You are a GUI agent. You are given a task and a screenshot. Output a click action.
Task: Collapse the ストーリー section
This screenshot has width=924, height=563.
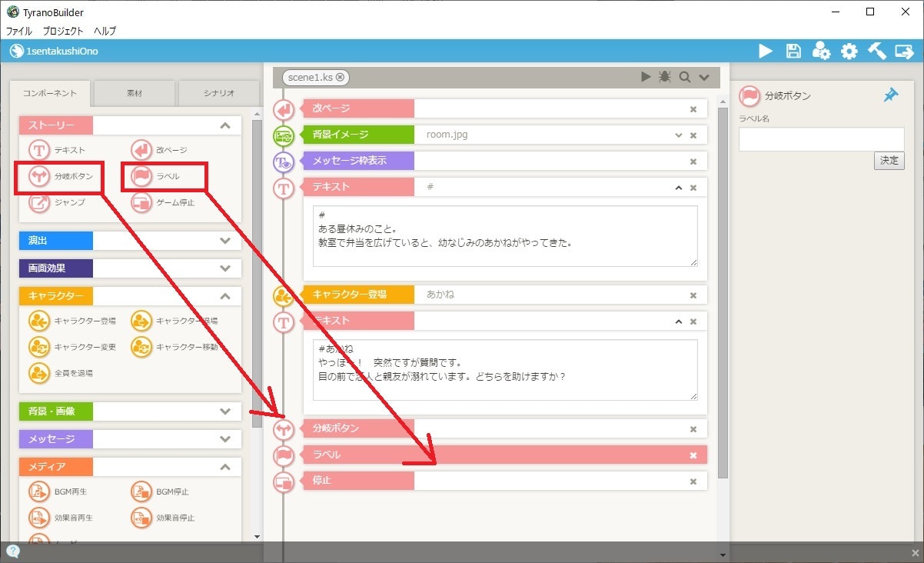[224, 125]
